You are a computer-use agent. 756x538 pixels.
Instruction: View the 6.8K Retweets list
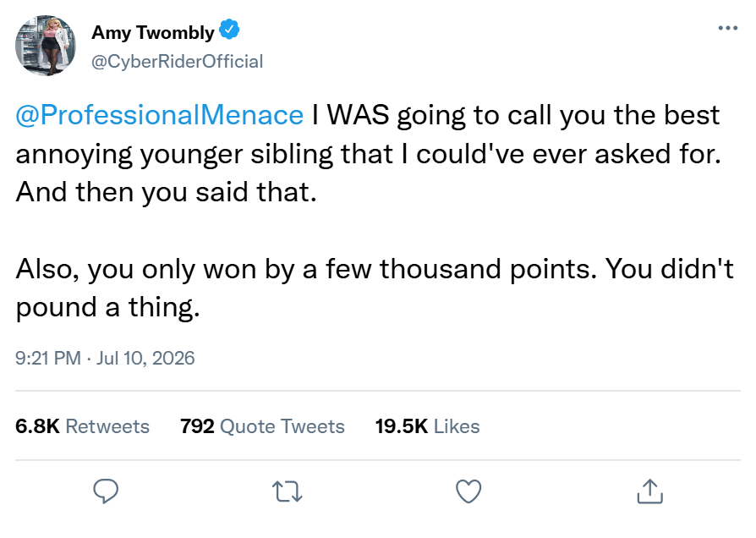click(x=82, y=426)
